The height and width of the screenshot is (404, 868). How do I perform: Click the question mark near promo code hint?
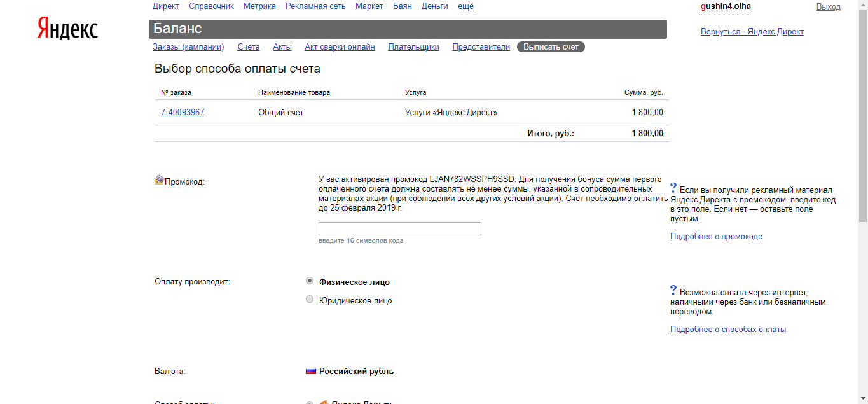673,188
